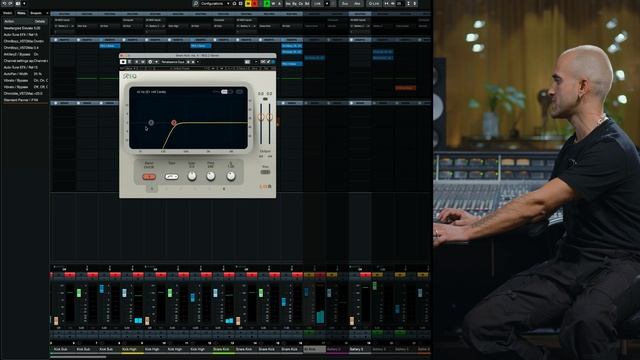Click the Link button in mixer toolbar
Screen dimensions: 640x360
tap(318, 3)
